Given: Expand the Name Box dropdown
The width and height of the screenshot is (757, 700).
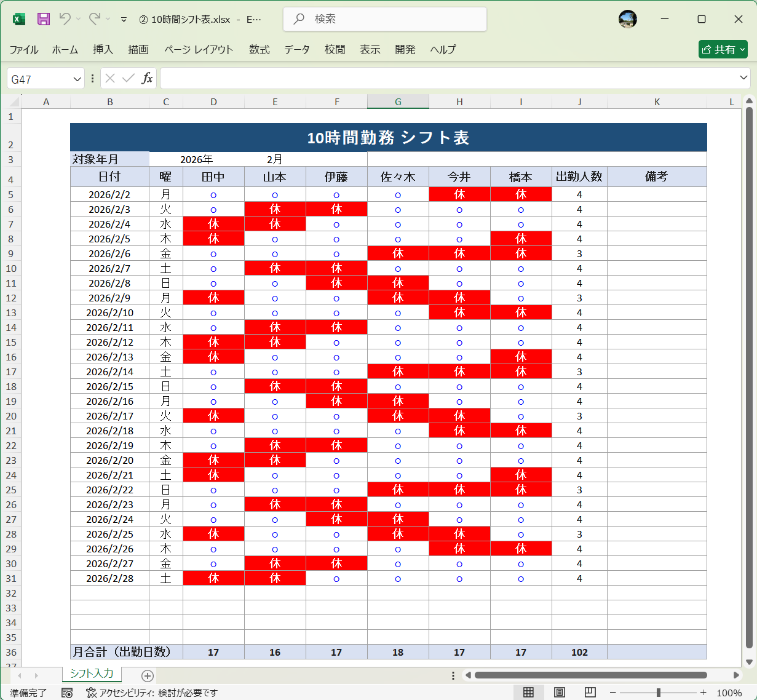Looking at the screenshot, I should [x=76, y=78].
